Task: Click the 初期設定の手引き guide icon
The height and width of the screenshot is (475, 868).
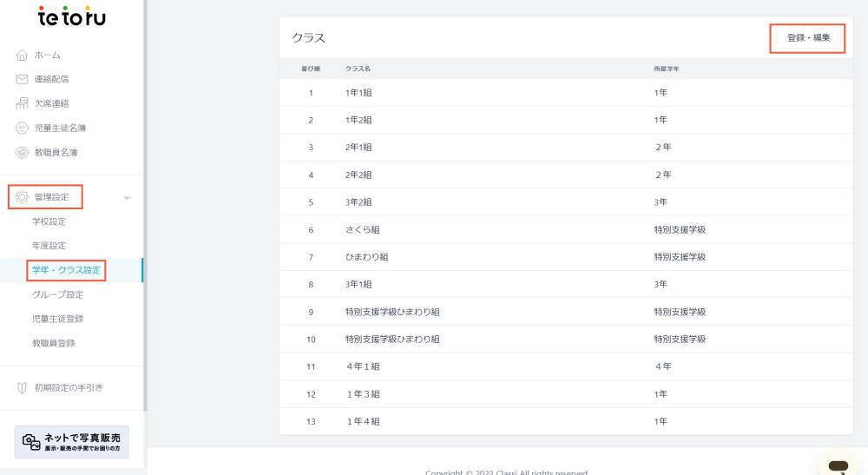Action: (x=23, y=387)
